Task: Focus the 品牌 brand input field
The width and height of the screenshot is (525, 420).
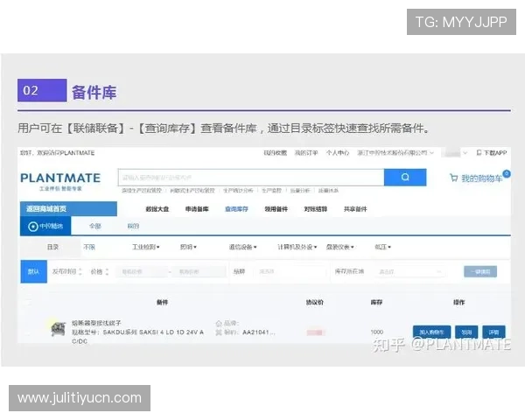Action: tap(290, 271)
